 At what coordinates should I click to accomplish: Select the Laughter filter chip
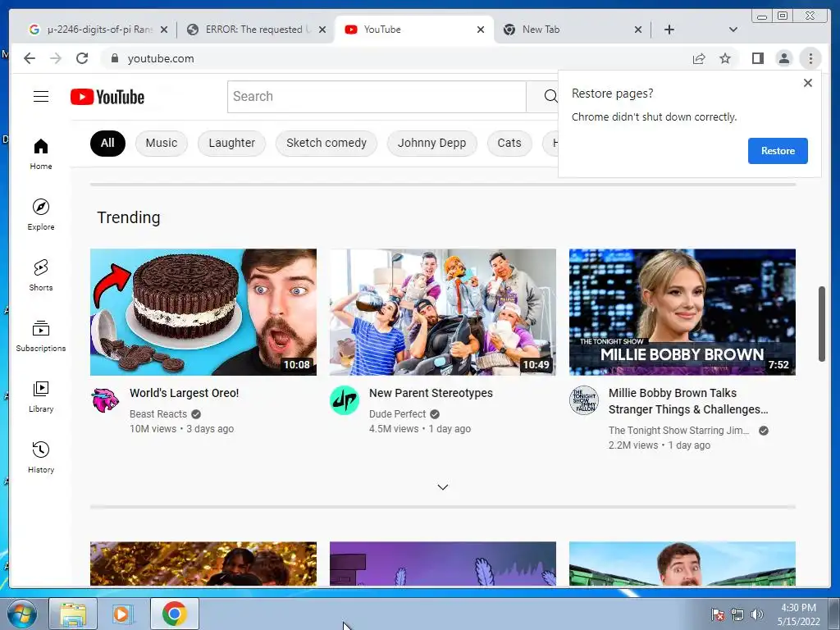coord(232,143)
